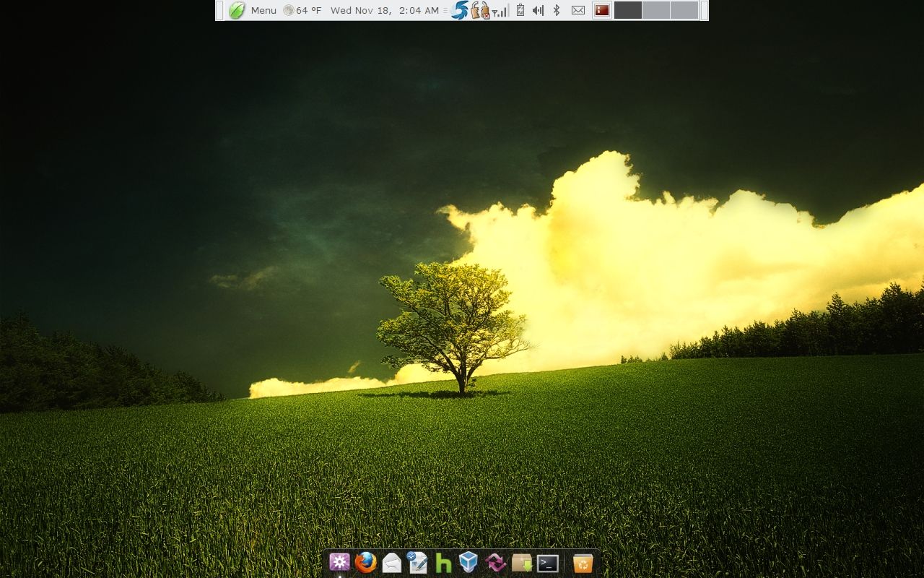Click the Menu label in top panel
924x578 pixels.
pyautogui.click(x=263, y=11)
